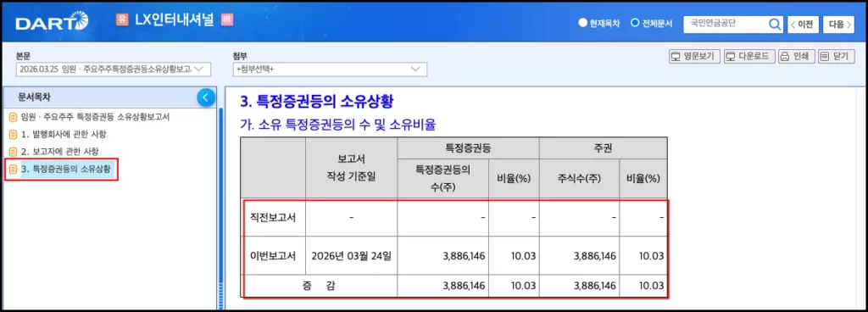This screenshot has width=868, height=312.
Task: Click the 닫기 close button
Action: point(837,57)
